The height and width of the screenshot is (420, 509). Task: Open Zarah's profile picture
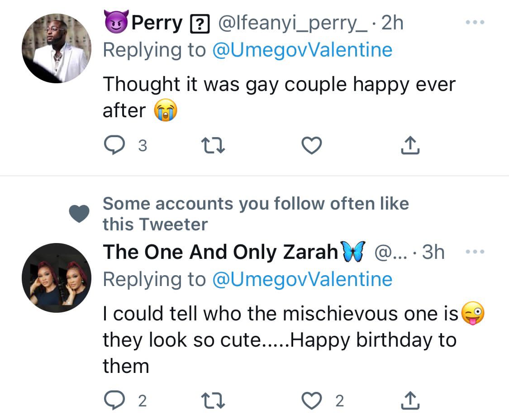(57, 277)
